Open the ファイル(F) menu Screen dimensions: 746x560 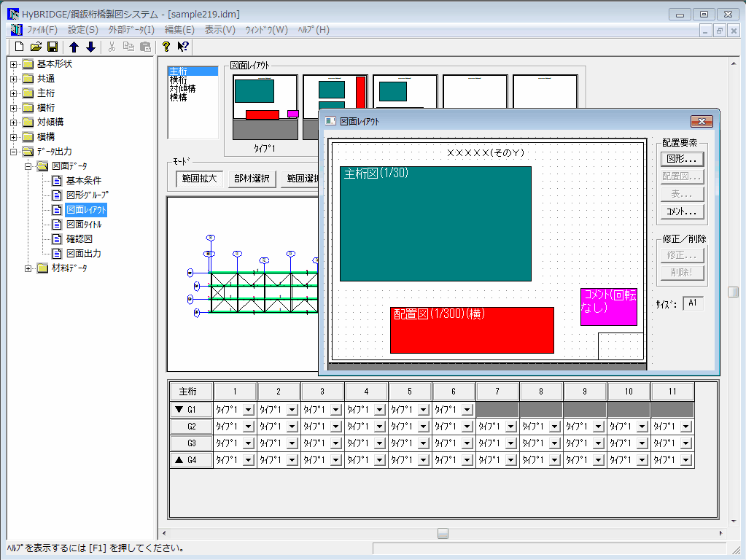[x=42, y=30]
